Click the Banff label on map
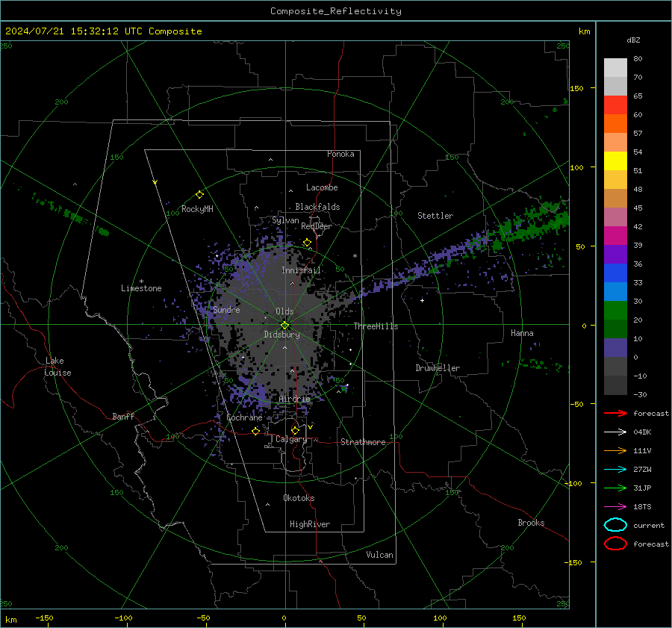672x628 pixels. coord(123,416)
